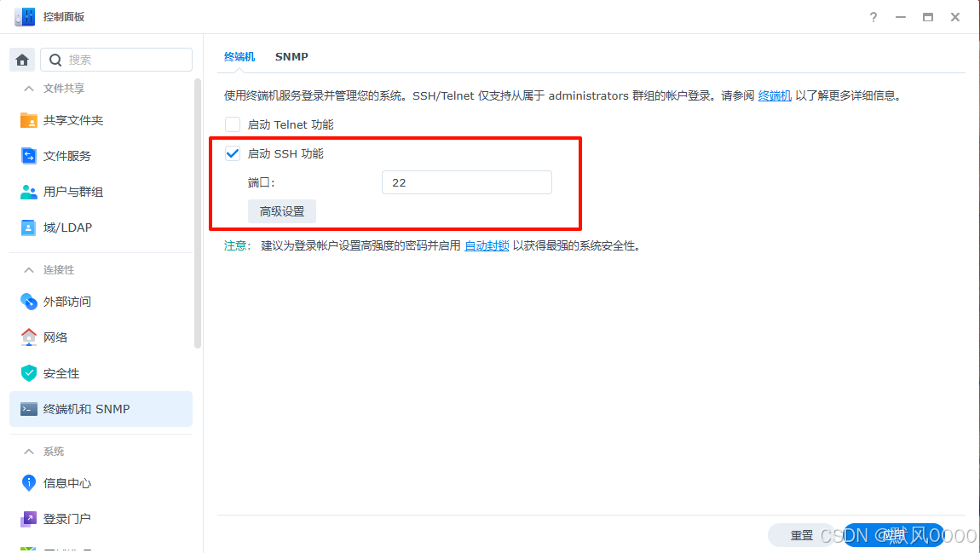The width and height of the screenshot is (980, 553).
Task: Click the 高级设置 button
Action: 281,210
